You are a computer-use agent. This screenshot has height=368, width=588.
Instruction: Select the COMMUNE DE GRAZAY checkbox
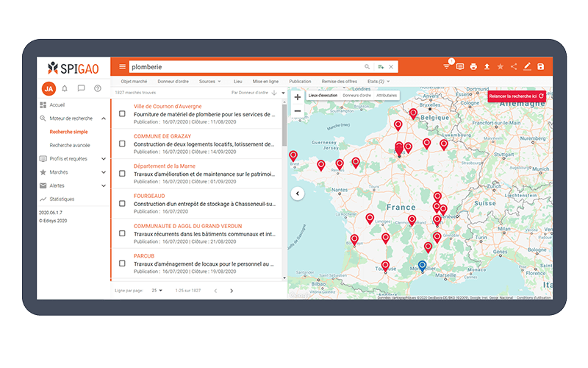pos(122,144)
